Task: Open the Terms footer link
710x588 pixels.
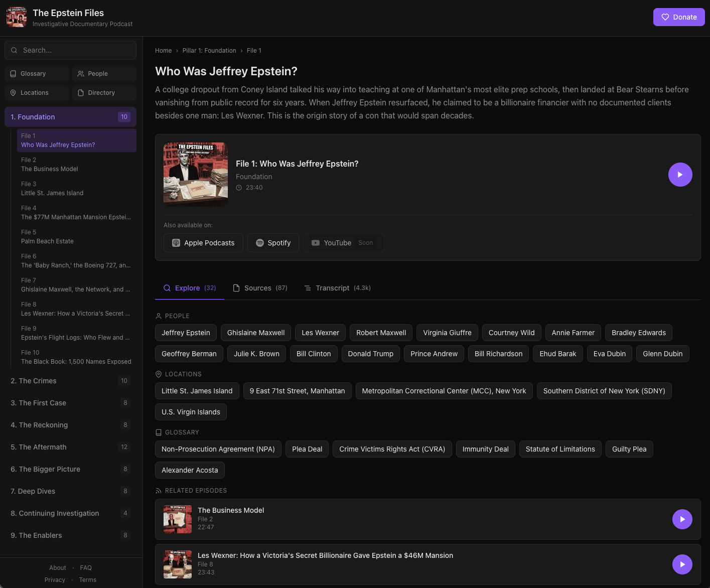Action: coord(87,580)
